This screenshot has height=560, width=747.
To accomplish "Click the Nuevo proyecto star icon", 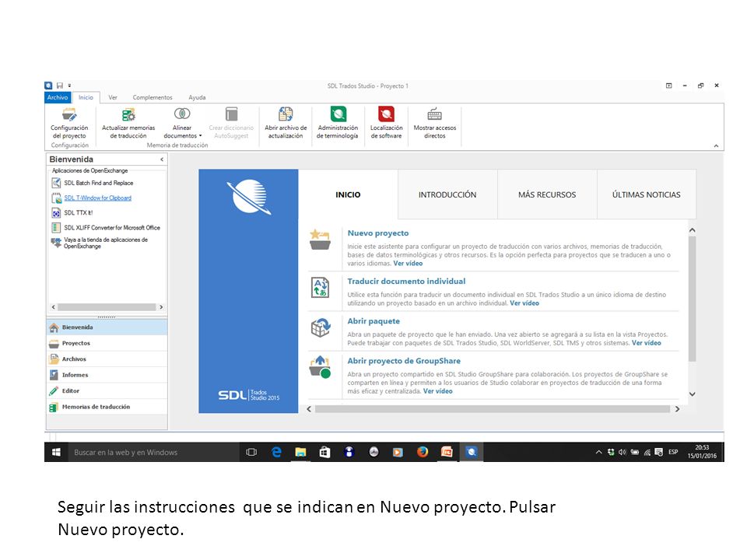I will click(x=320, y=239).
